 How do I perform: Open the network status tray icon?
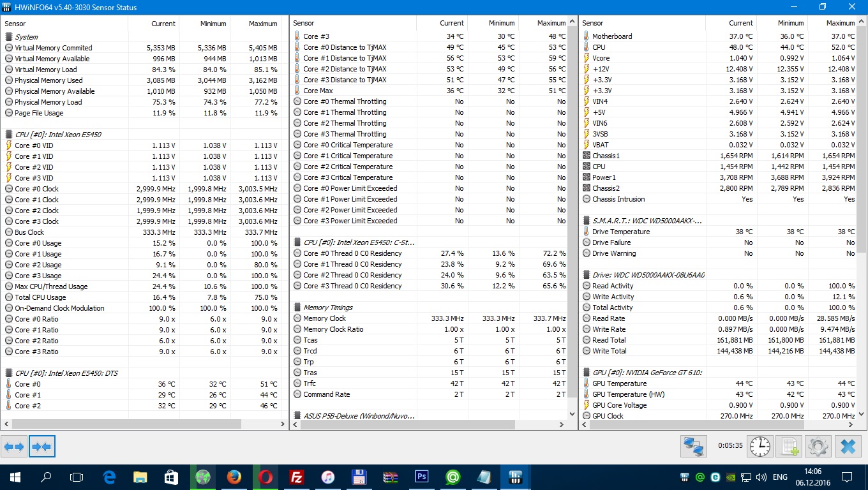click(x=745, y=477)
